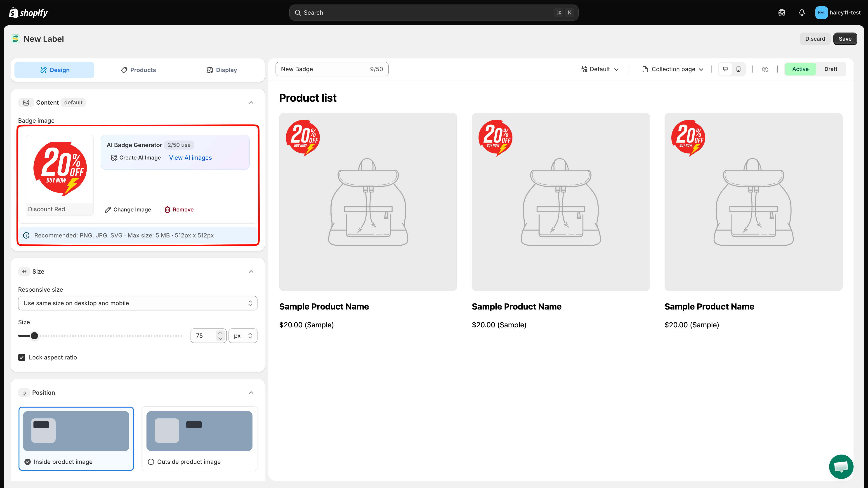Click the New Badge name field
Image resolution: width=868 pixels, height=488 pixels.
pos(332,69)
